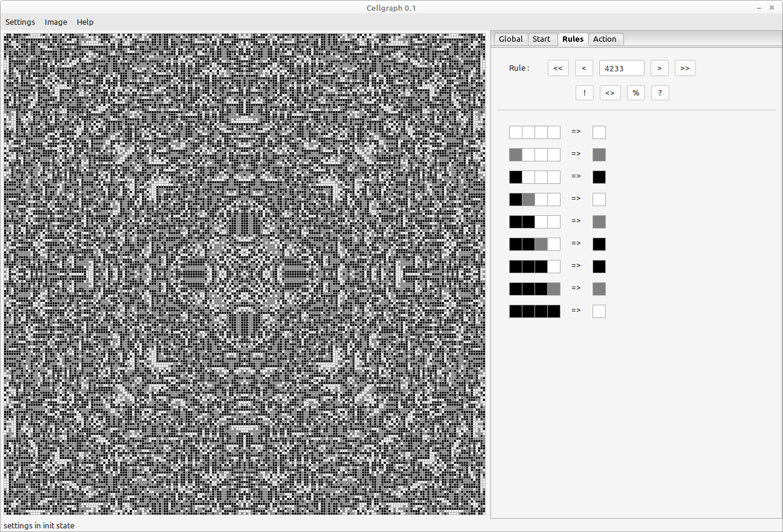Image resolution: width=783 pixels, height=532 pixels.
Task: Toggle result swatch for one-gray neighborhood row
Action: 599,155
